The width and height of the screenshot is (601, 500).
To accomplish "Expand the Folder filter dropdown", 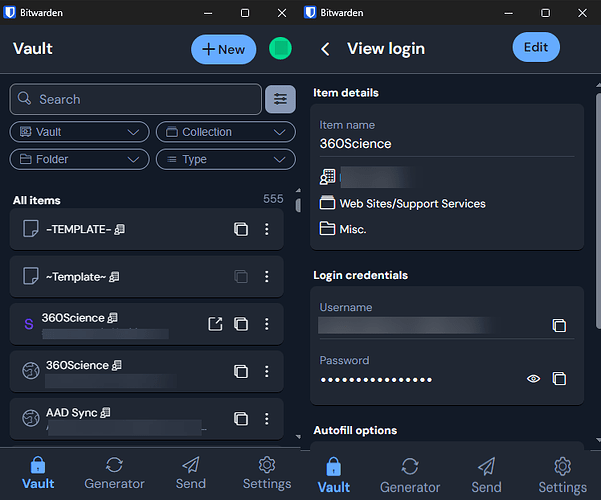I will (x=80, y=159).
